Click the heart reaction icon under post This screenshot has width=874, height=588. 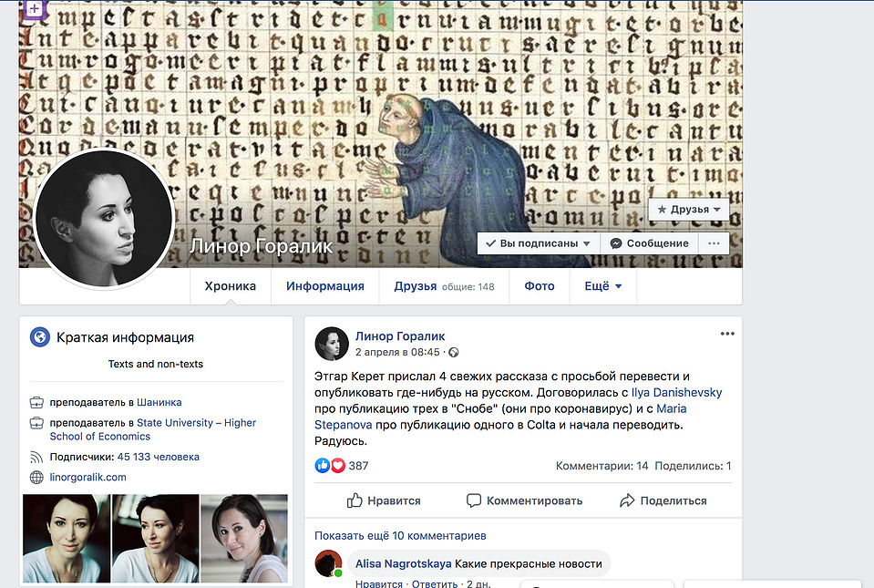tap(337, 465)
